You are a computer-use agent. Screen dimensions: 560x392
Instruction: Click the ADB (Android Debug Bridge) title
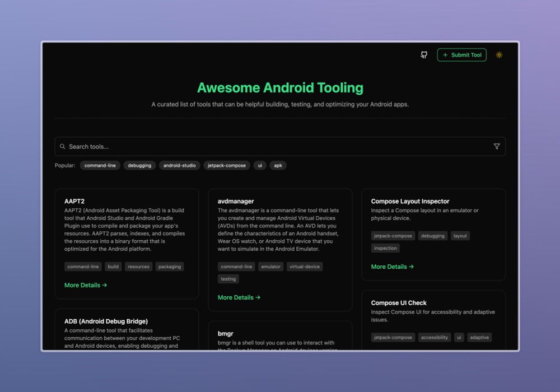[106, 321]
